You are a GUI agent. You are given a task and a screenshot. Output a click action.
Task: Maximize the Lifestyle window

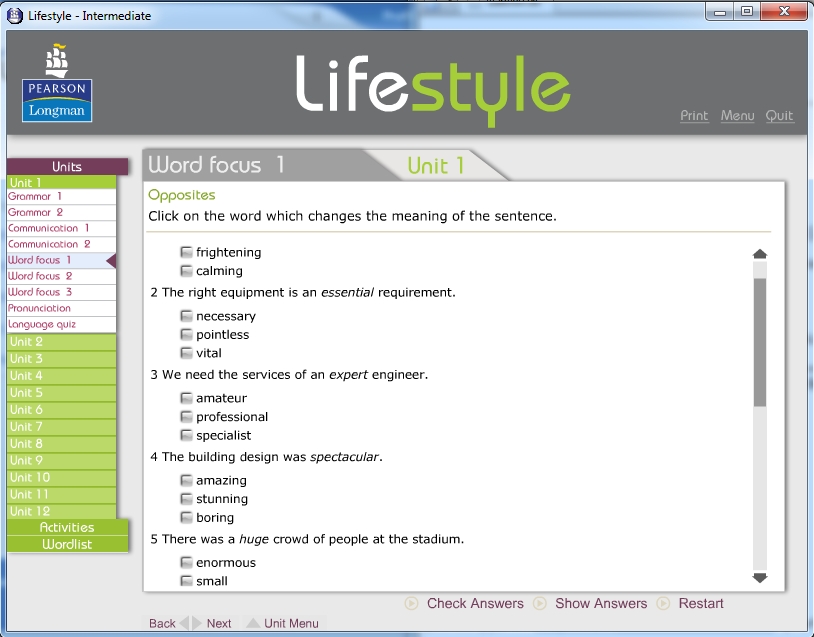[x=747, y=12]
